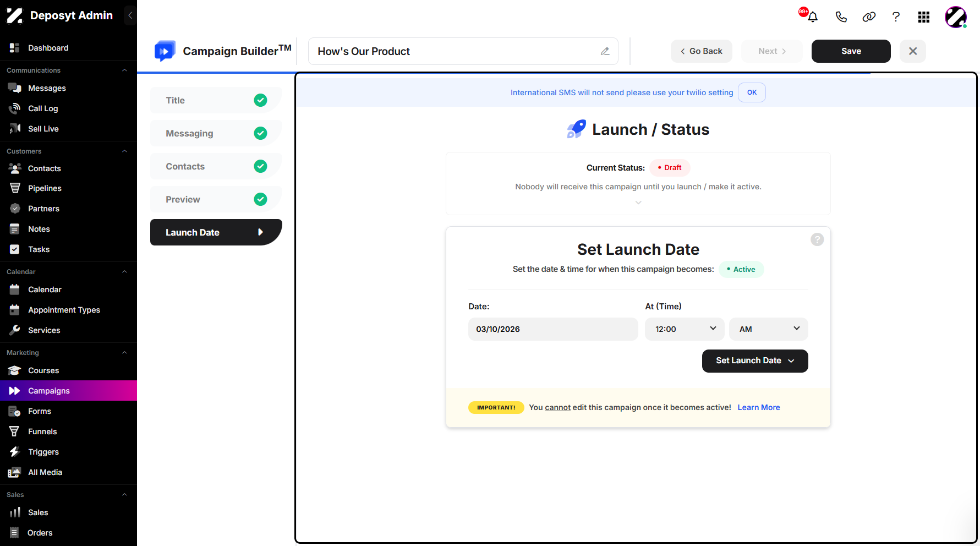This screenshot has height=546, width=980.
Task: Dismiss SMS notice with OK
Action: [x=752, y=92]
